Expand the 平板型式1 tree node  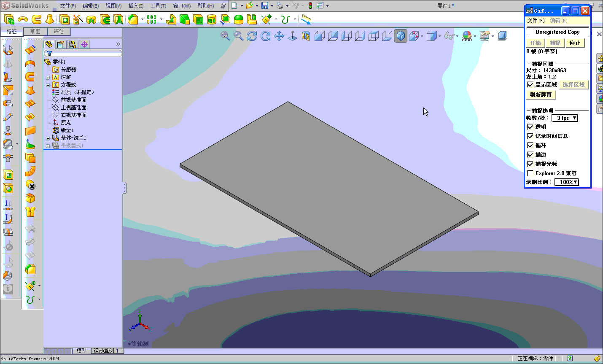(48, 146)
